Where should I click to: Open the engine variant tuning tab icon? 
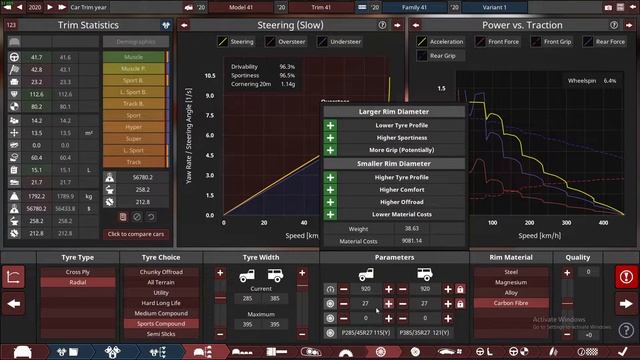pos(158,351)
